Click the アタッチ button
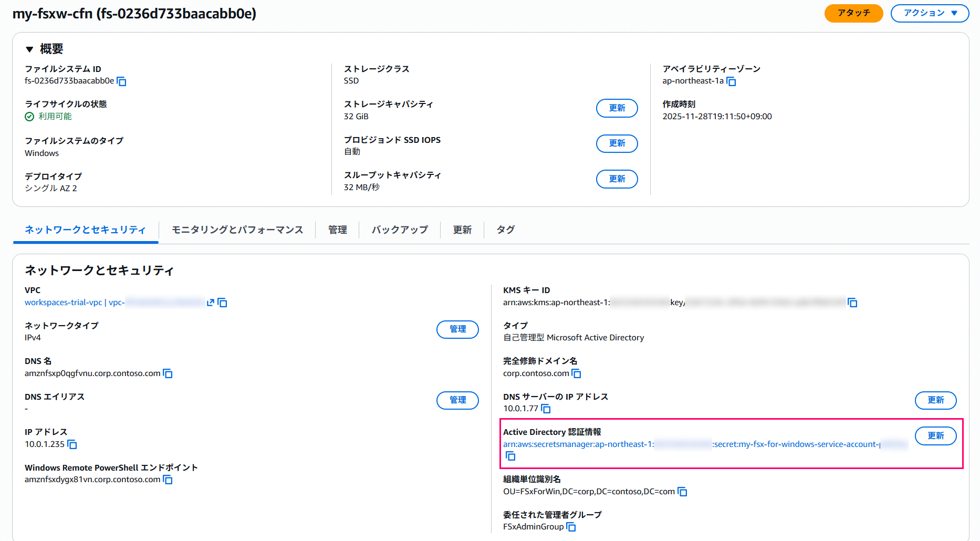Image resolution: width=980 pixels, height=541 pixels. coord(853,13)
